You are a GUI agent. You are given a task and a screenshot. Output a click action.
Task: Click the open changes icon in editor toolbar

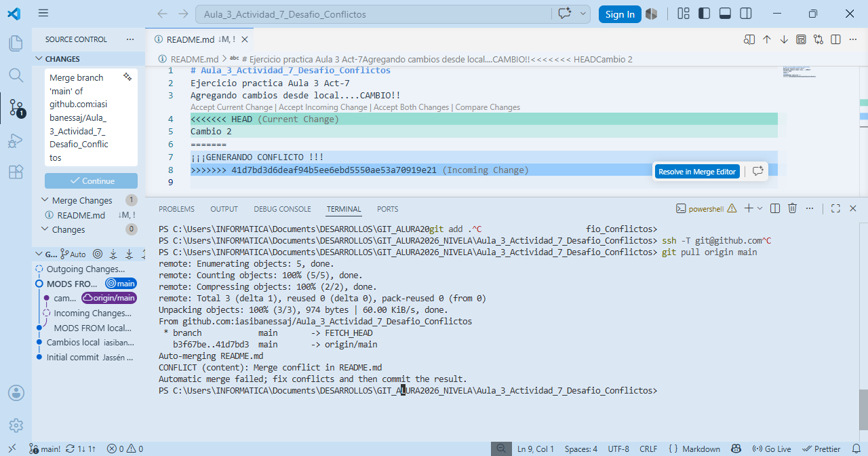[x=802, y=39]
